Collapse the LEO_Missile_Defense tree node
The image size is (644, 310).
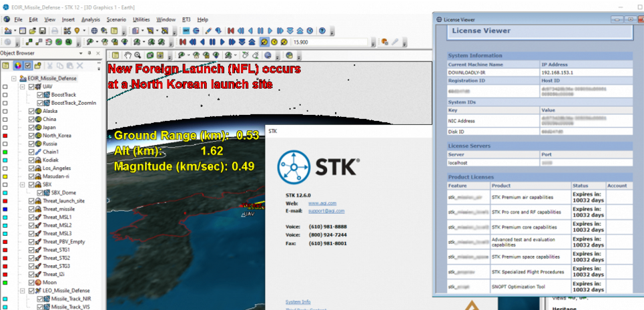pyautogui.click(x=22, y=291)
